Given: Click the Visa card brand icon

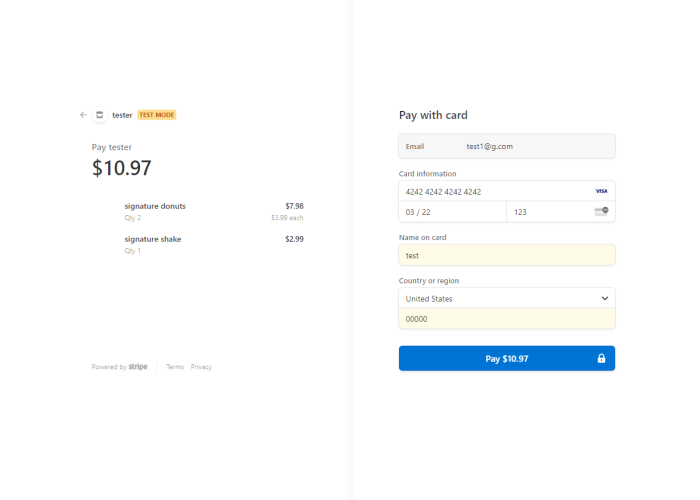Looking at the screenshot, I should coord(601,191).
